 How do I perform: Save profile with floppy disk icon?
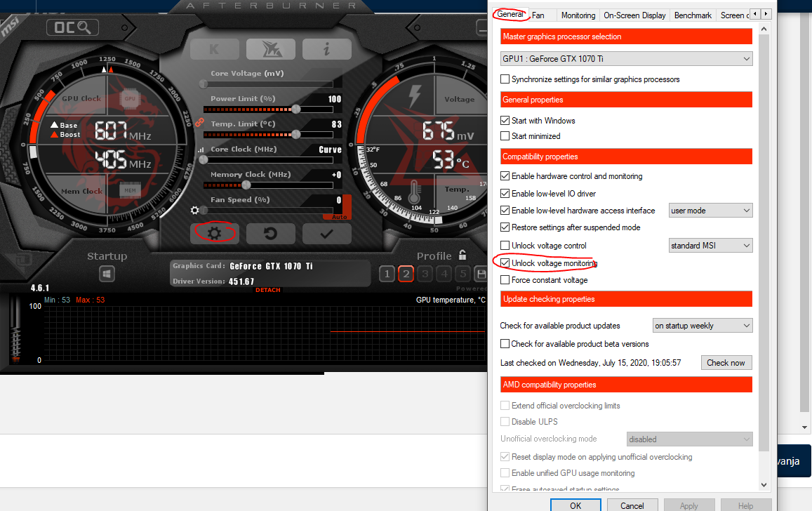481,274
